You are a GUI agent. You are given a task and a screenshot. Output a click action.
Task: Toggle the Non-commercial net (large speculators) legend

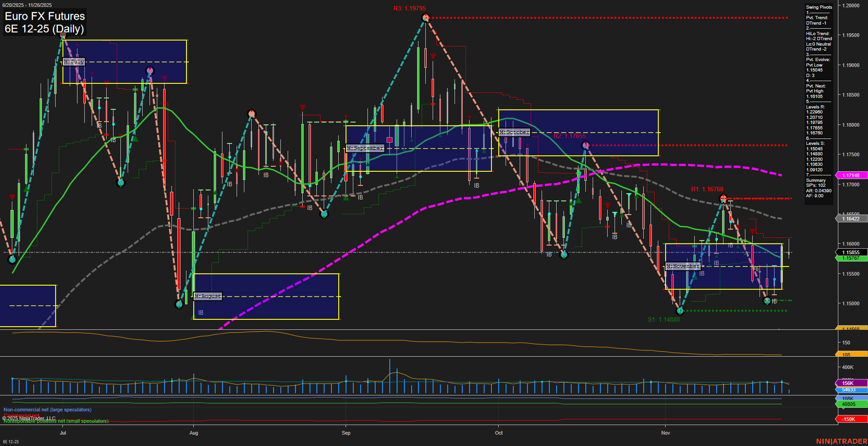point(47,410)
